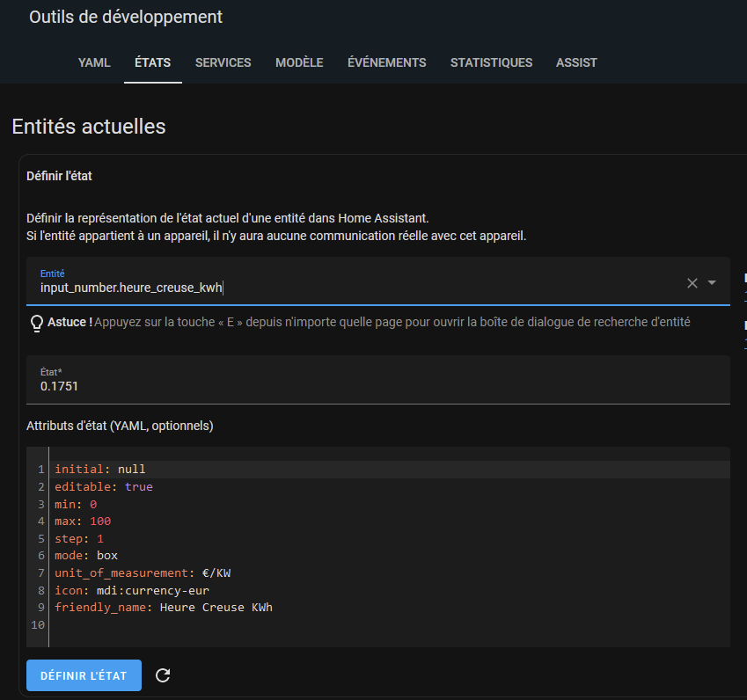747x700 pixels.
Task: Open the ÉVÉNEMENTS tab
Action: click(x=386, y=62)
